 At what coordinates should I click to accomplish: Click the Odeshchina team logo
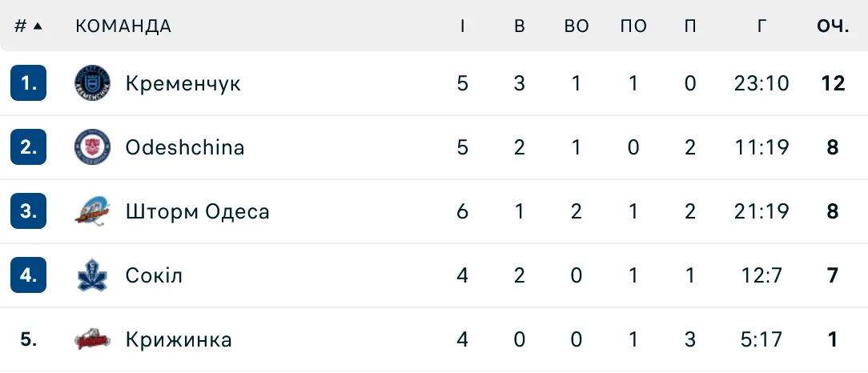point(92,147)
